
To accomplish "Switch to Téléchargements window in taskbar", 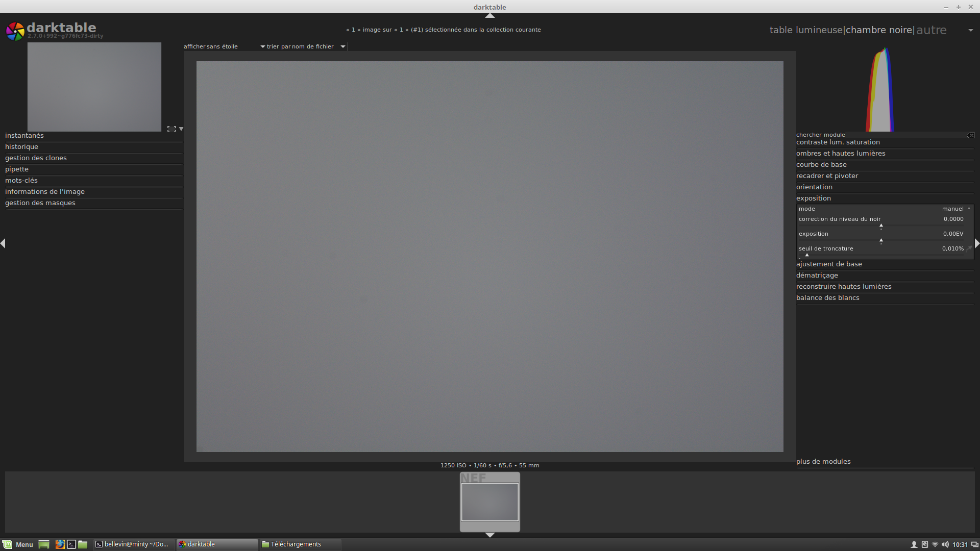I will pyautogui.click(x=300, y=544).
